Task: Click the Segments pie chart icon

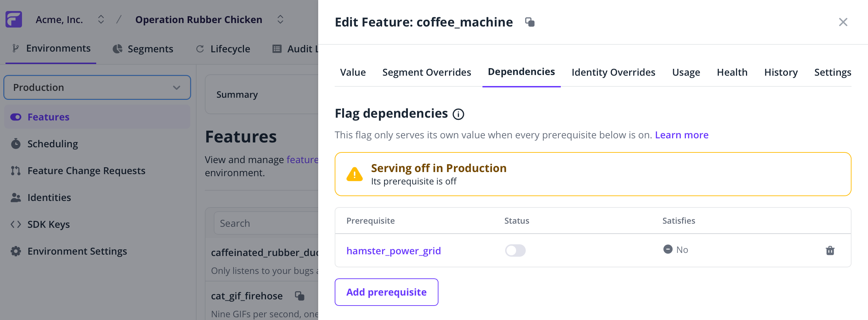Action: [x=118, y=49]
